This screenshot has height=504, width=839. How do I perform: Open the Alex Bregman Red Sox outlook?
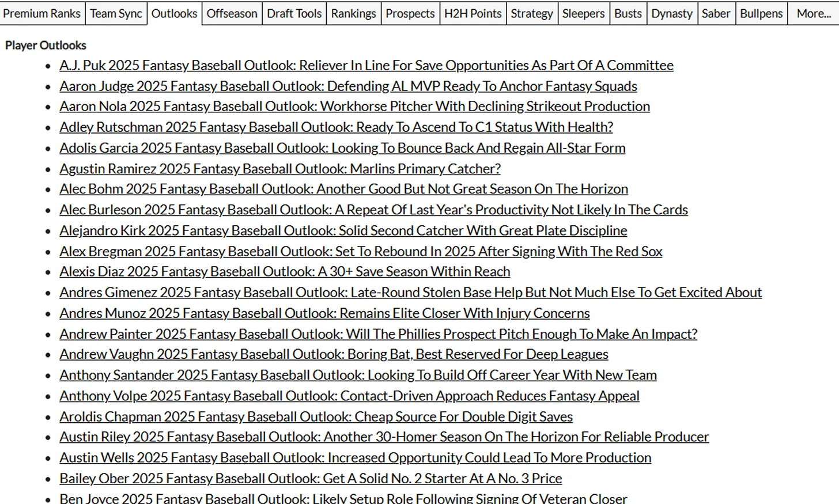361,252
